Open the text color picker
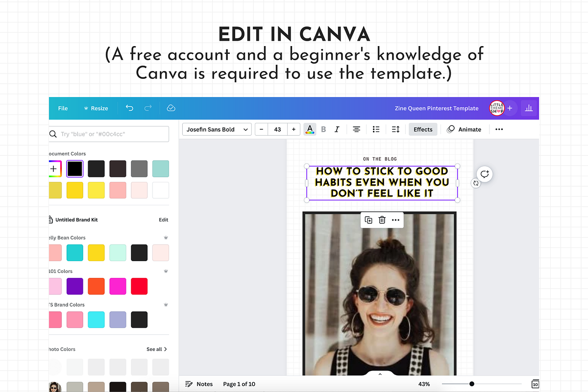Viewport: 588px width, 392px height. [x=310, y=129]
